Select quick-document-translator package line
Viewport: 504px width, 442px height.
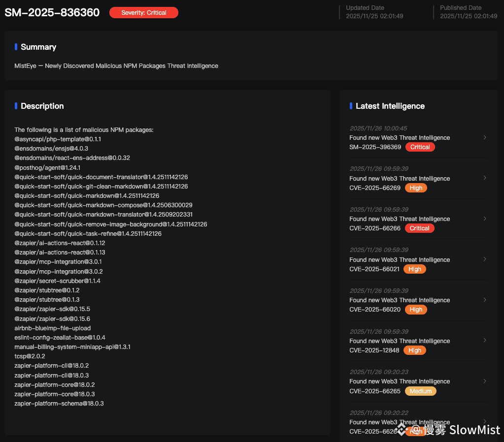click(x=101, y=177)
